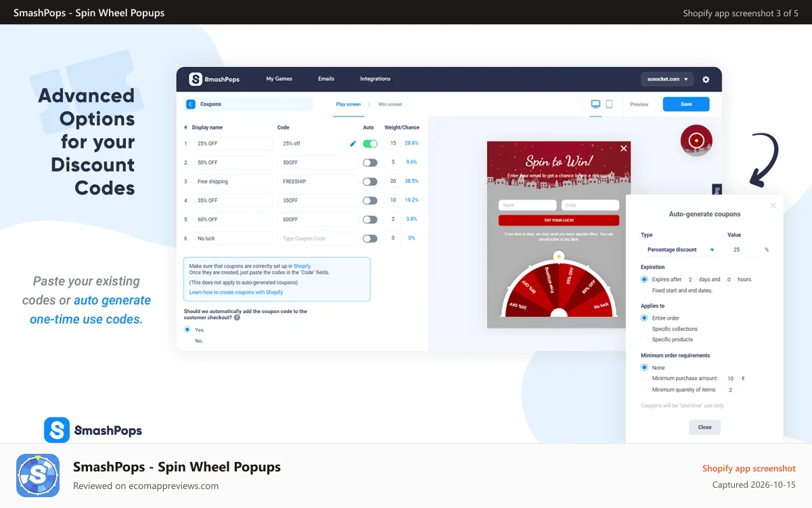Viewport: 812px width, 508px height.
Task: Click the SmashPops brand logo at lower left
Action: pyautogui.click(x=93, y=430)
